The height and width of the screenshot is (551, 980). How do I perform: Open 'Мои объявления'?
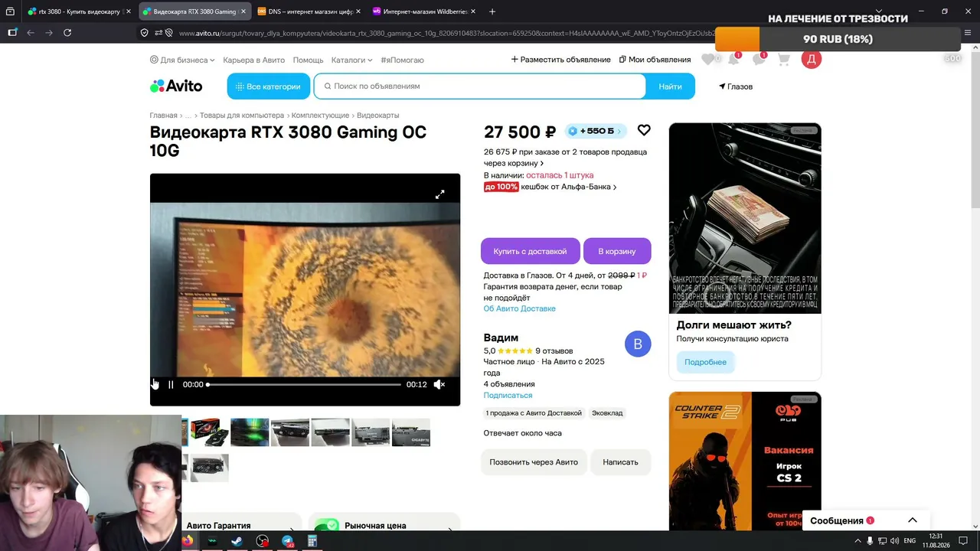[x=655, y=60]
